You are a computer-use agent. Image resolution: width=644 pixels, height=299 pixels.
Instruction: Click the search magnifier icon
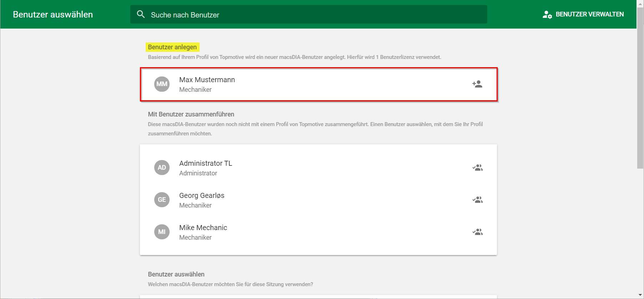coord(141,14)
